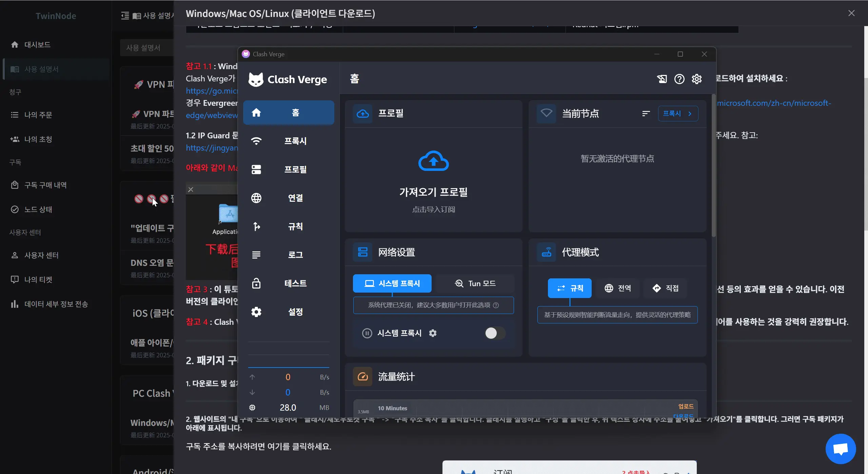Open sort options next to 当前节点
The height and width of the screenshot is (474, 868).
(x=645, y=114)
